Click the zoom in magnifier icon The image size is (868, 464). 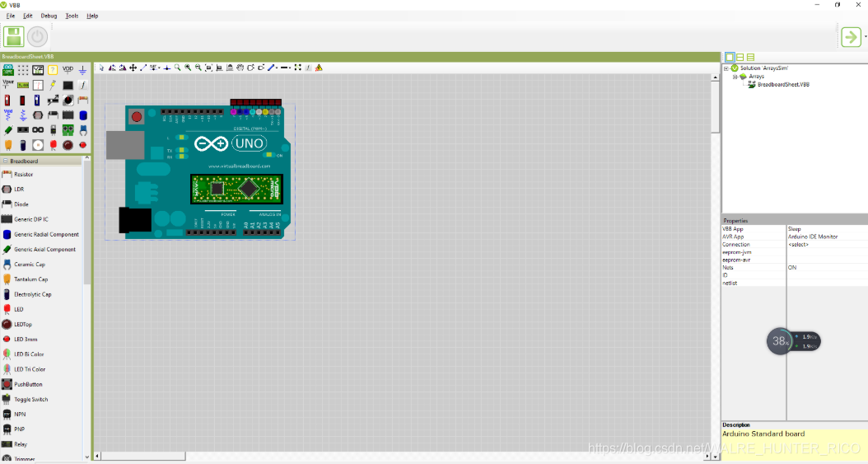coord(189,68)
